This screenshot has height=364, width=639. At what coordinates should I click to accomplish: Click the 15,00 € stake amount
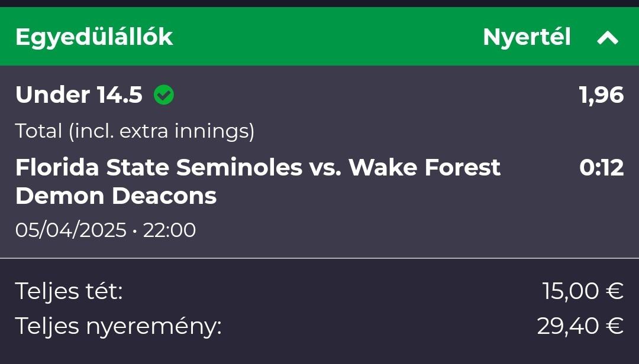583,291
